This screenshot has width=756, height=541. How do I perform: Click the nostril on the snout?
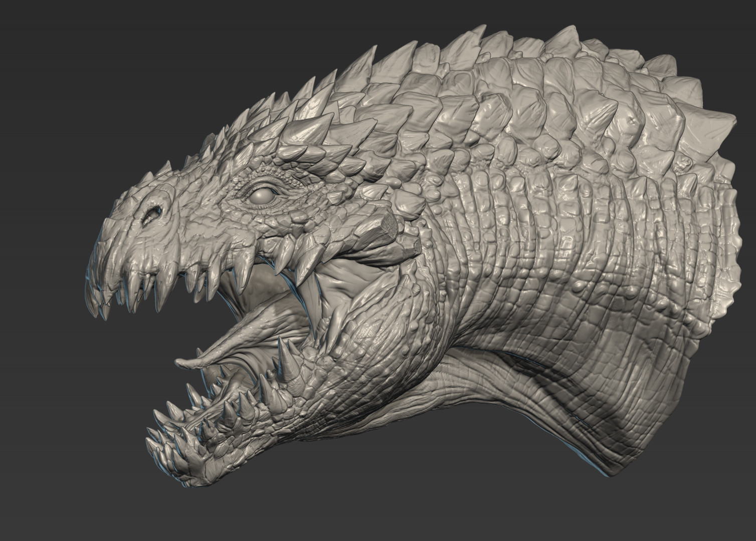pos(153,213)
